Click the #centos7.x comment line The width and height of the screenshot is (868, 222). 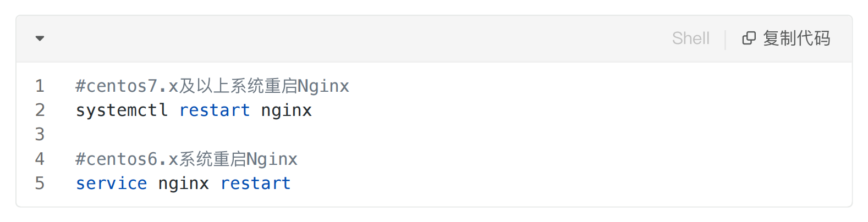coord(212,86)
